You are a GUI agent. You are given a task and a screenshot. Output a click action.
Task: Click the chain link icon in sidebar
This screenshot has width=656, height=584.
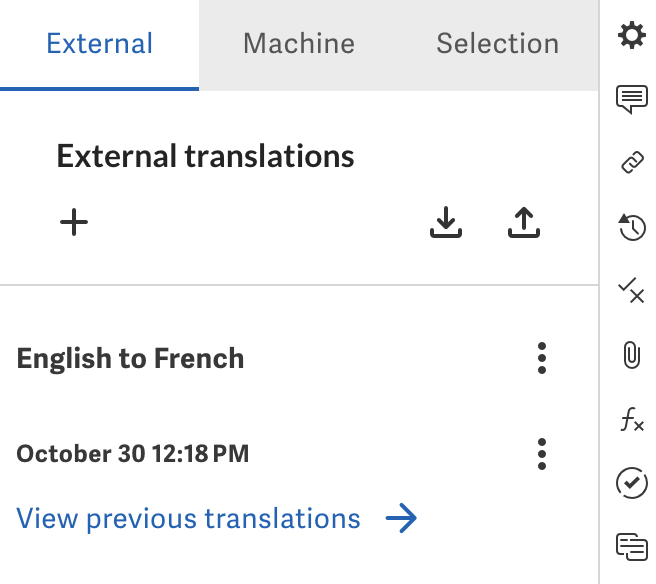(x=631, y=164)
